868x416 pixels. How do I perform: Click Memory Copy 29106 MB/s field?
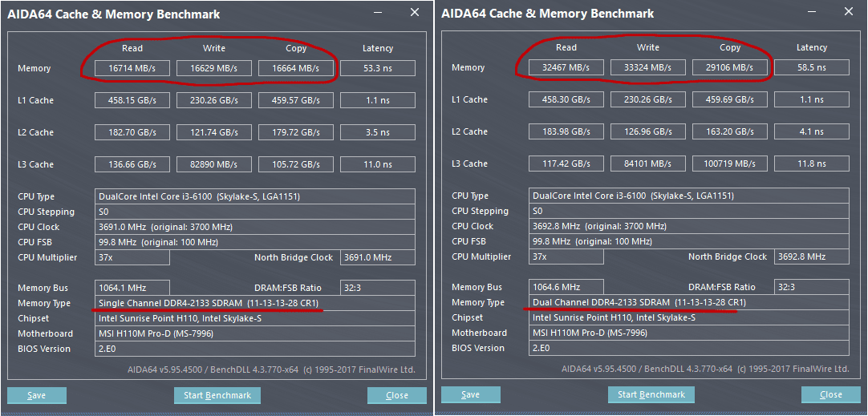tap(730, 68)
